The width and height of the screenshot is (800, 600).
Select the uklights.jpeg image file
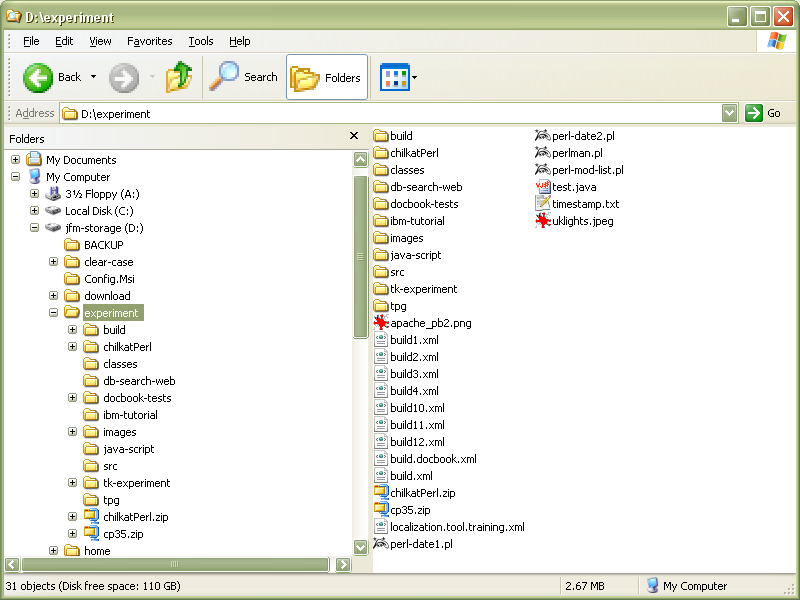click(543, 221)
